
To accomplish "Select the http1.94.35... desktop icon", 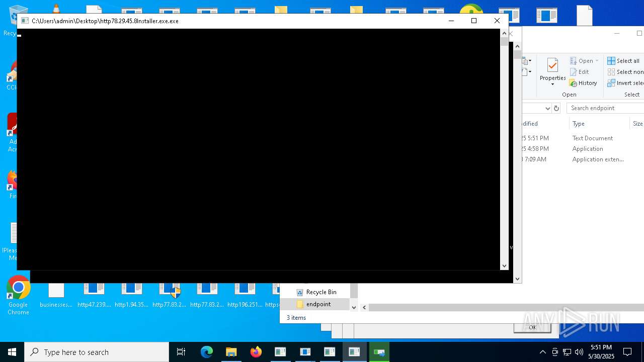I will [131, 296].
